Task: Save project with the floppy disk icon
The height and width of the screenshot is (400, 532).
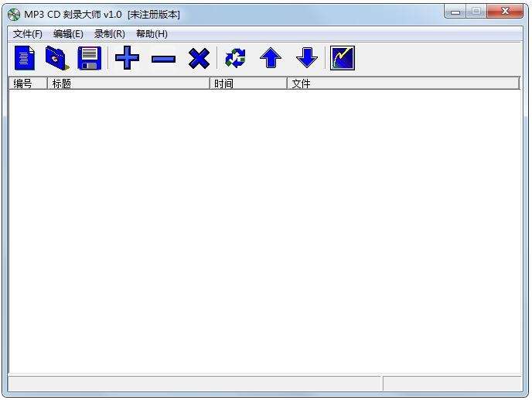Action: 90,58
